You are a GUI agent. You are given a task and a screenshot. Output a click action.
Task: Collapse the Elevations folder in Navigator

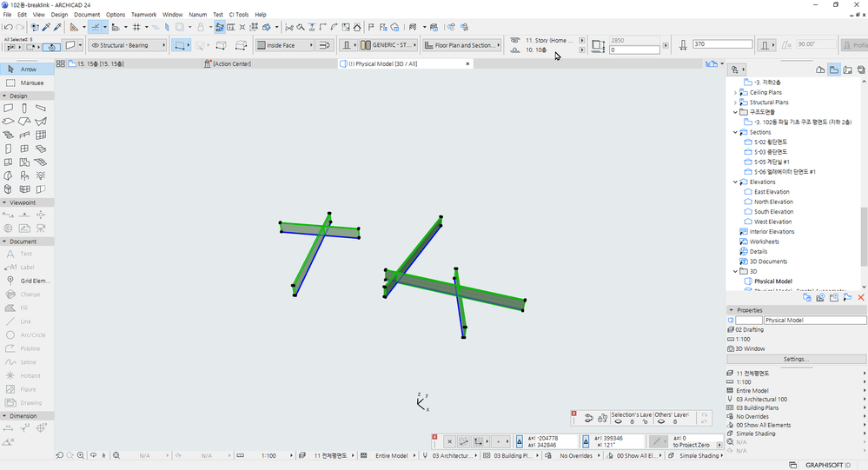[x=735, y=182]
